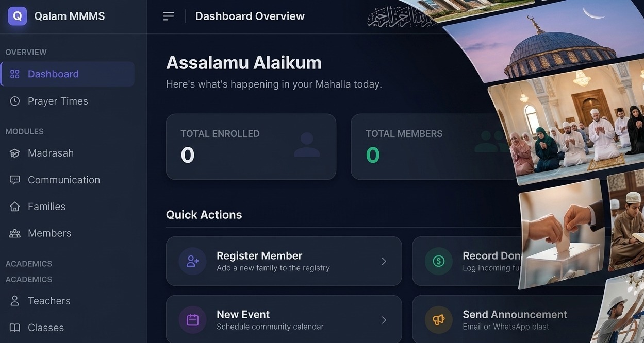
Task: Click the Dashboard grid icon in the sidebar
Action: [15, 74]
